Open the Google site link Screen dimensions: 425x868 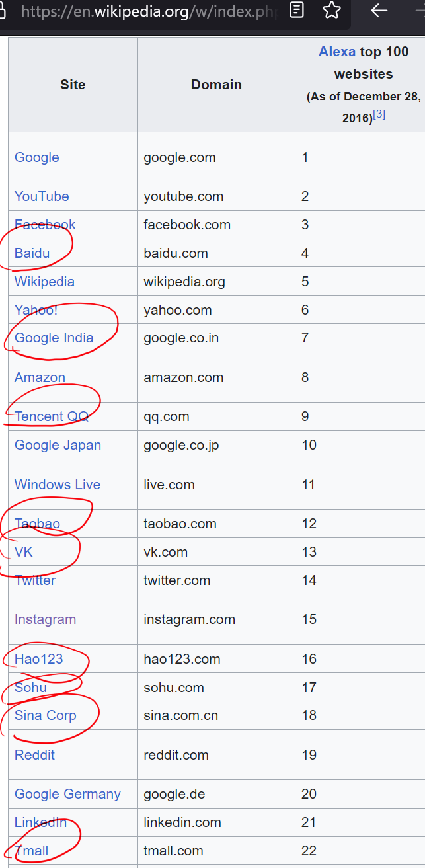37,157
